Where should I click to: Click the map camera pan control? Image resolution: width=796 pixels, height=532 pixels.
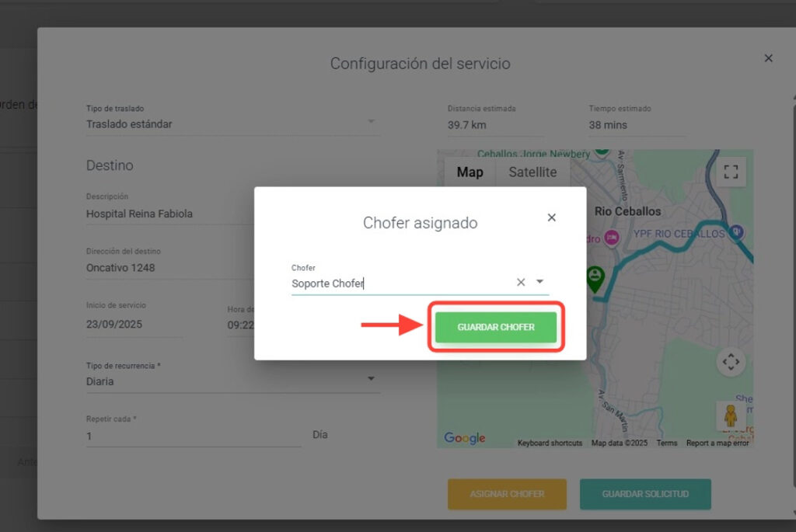731,362
